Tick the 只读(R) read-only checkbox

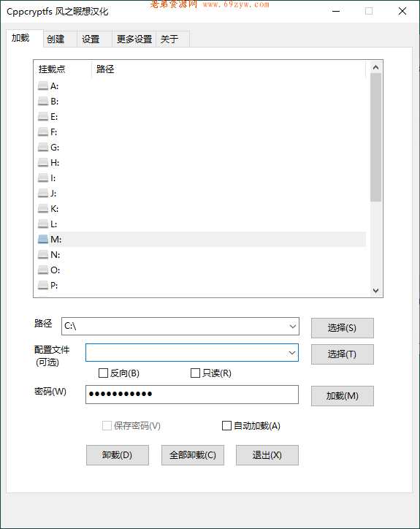195,373
